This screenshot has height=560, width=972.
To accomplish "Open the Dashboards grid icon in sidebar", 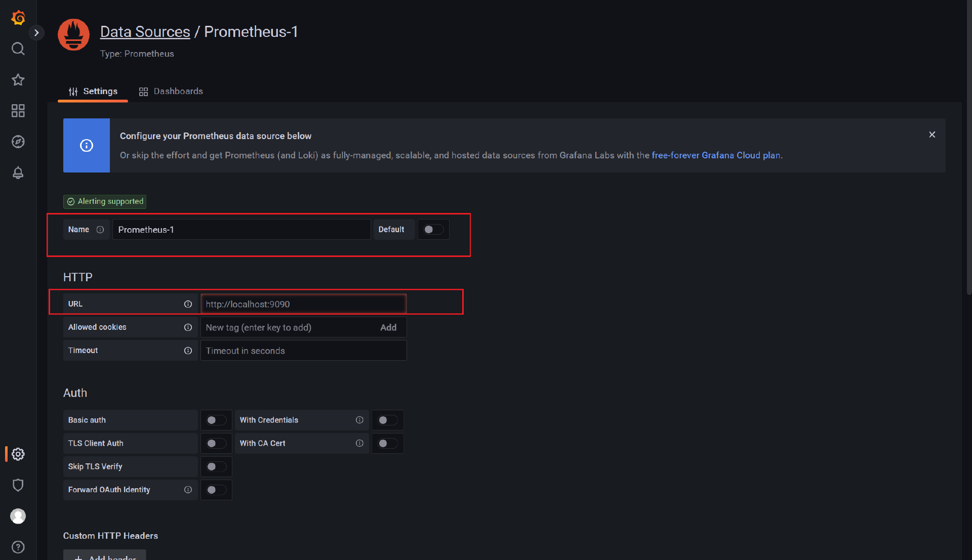I will tap(18, 111).
